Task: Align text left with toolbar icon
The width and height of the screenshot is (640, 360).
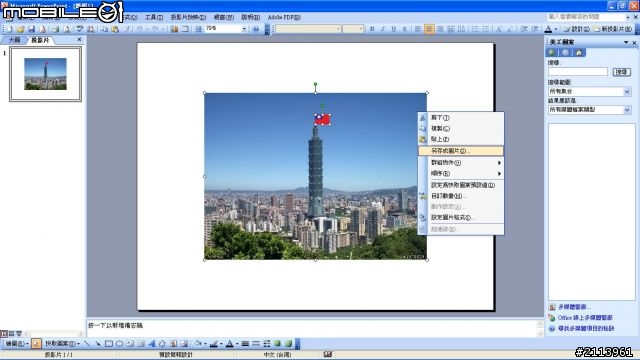Action: 418,29
